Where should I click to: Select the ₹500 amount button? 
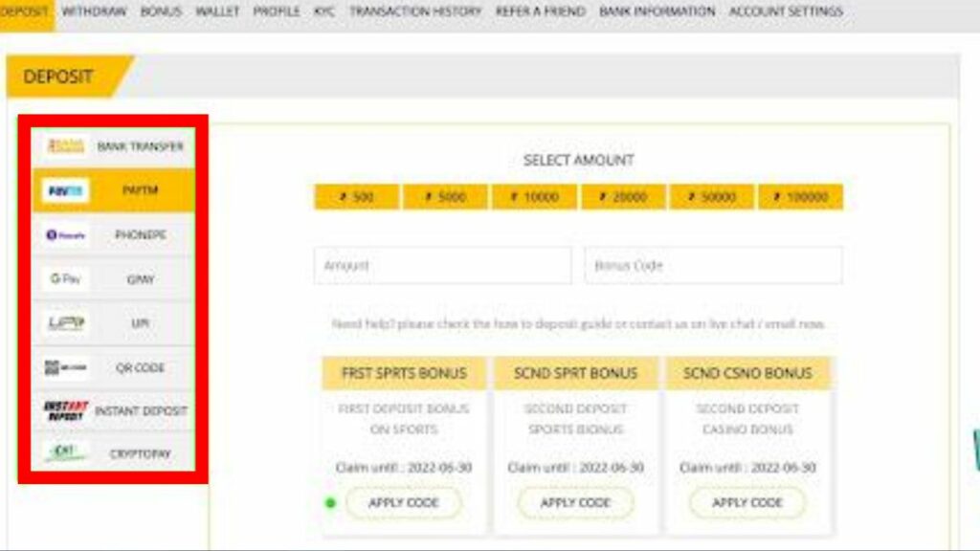(x=356, y=197)
